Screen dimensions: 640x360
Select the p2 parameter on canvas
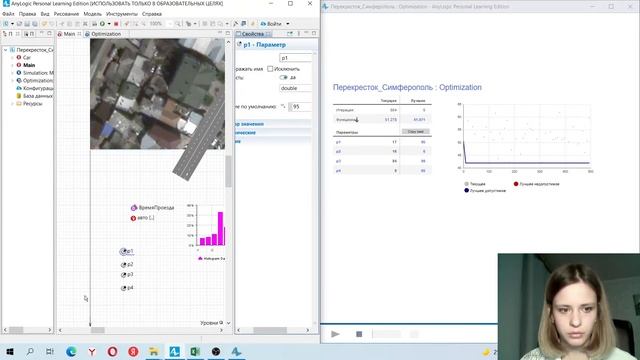[127, 264]
